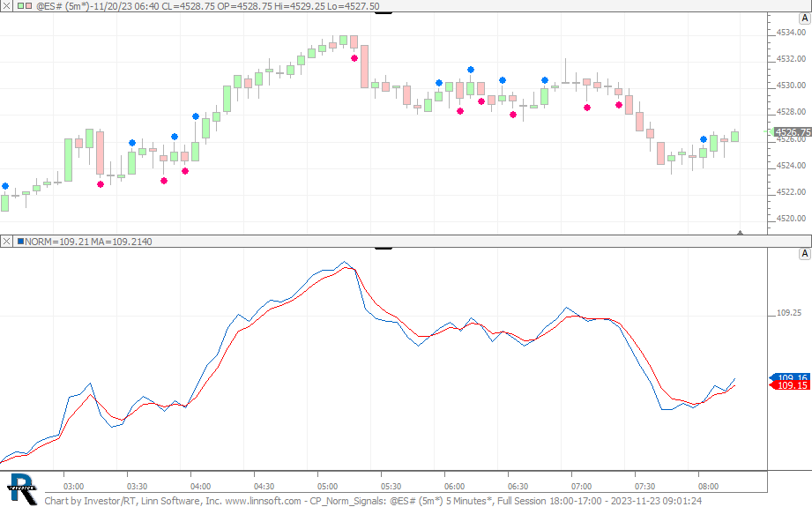Click the last blue signal dot near 08:00
Viewport: 812px width, 507px height.
click(704, 139)
